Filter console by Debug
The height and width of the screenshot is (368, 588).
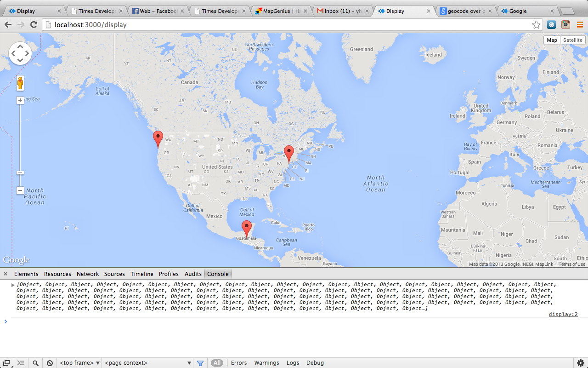point(315,363)
